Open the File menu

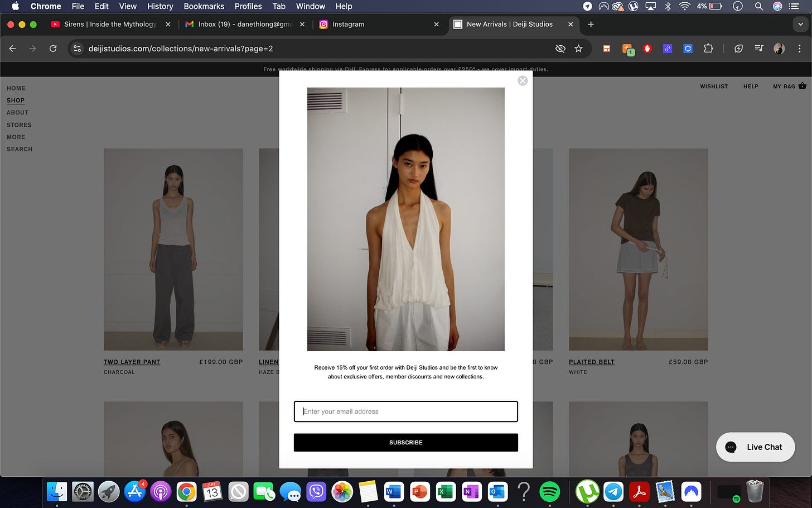(x=78, y=6)
